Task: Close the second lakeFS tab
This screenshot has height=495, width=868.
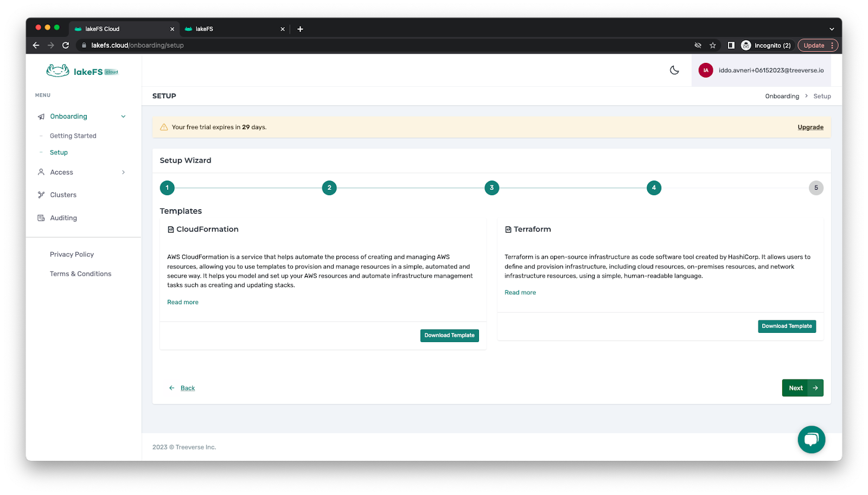Action: point(283,29)
